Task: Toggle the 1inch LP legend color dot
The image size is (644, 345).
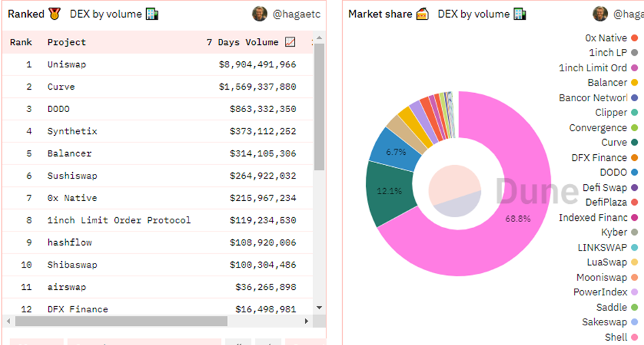Action: [634, 53]
